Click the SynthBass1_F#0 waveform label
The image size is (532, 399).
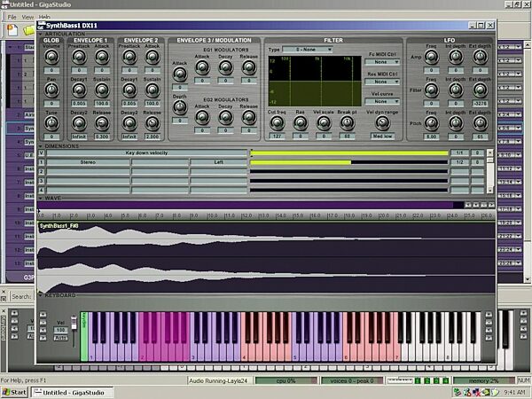[59, 226]
